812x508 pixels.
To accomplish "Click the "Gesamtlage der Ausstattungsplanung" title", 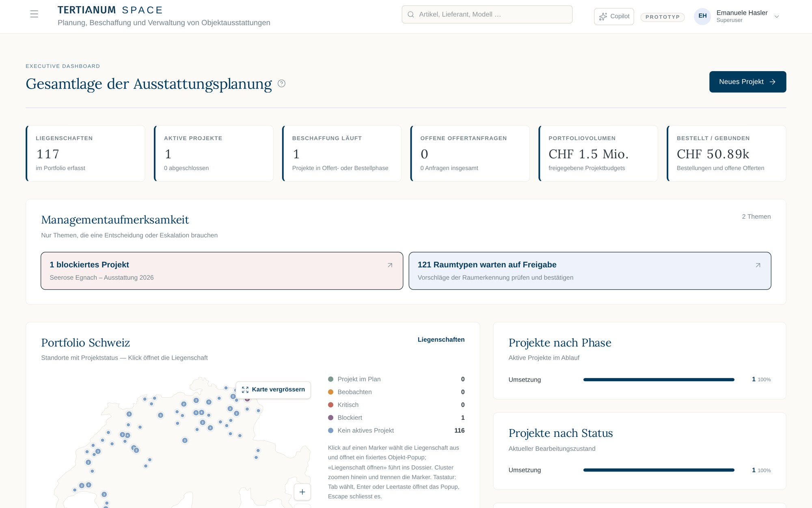I will pos(149,84).
